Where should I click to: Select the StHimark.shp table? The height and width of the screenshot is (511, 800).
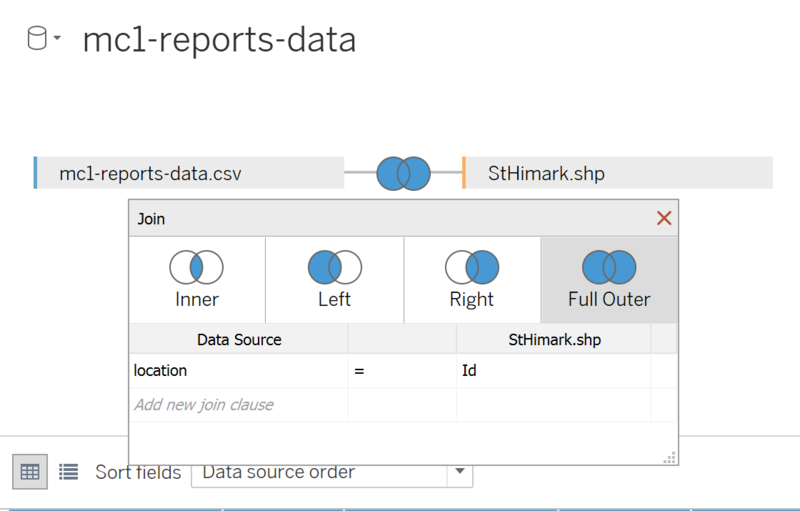[x=617, y=173]
